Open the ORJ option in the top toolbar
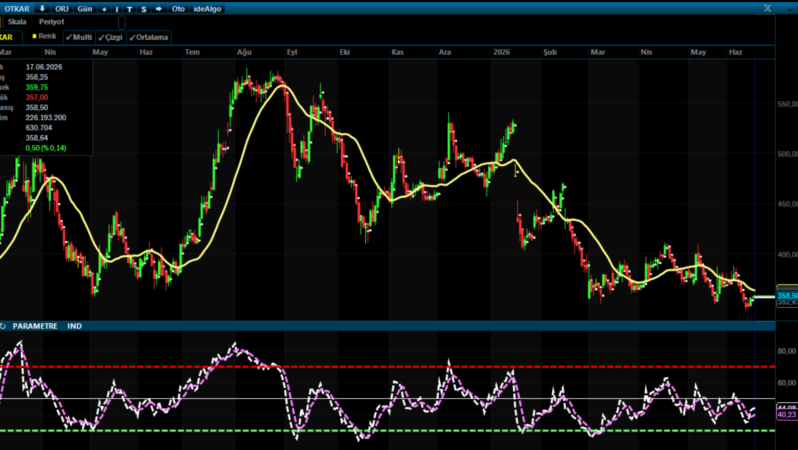 [x=62, y=9]
